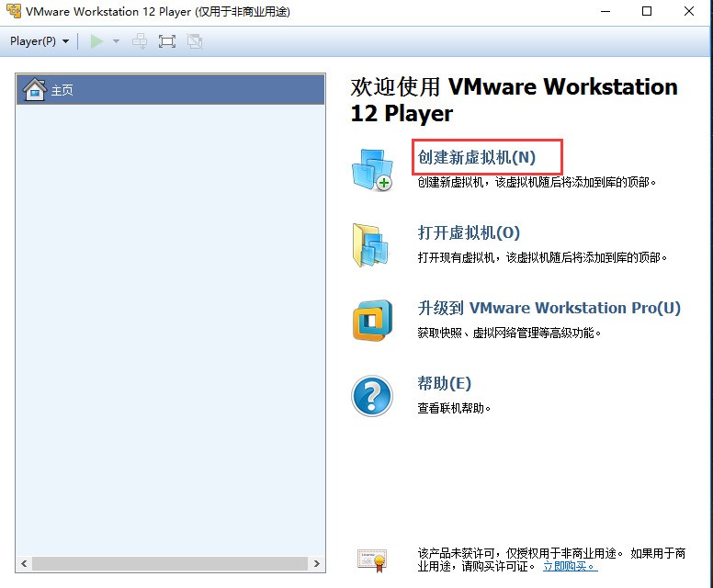Click text 打开现有虚拟机，该虚拟机随后将添加到库的顶部

(542, 258)
